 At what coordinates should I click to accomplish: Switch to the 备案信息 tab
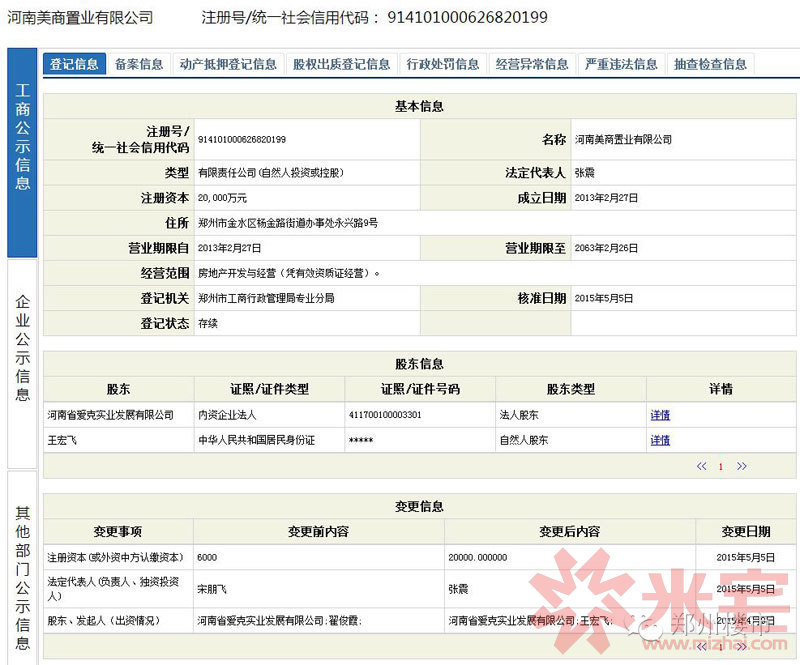pos(139,64)
